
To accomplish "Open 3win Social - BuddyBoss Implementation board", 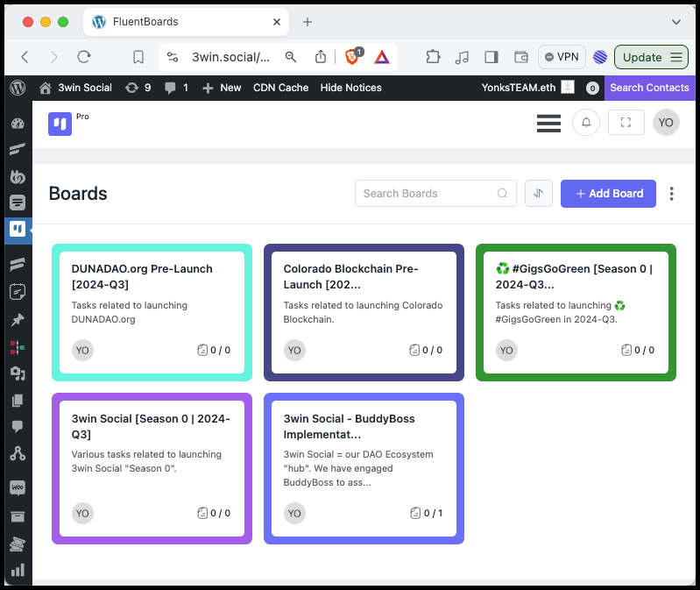I will pos(364,468).
